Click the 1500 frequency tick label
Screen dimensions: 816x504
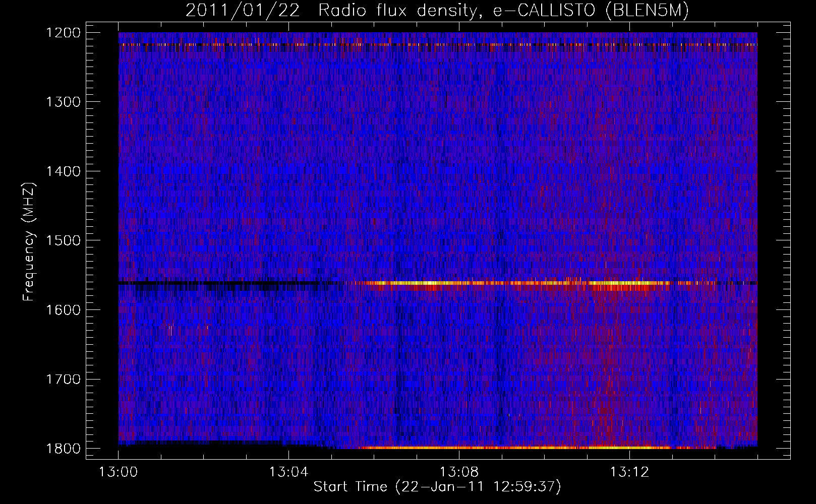pos(63,240)
